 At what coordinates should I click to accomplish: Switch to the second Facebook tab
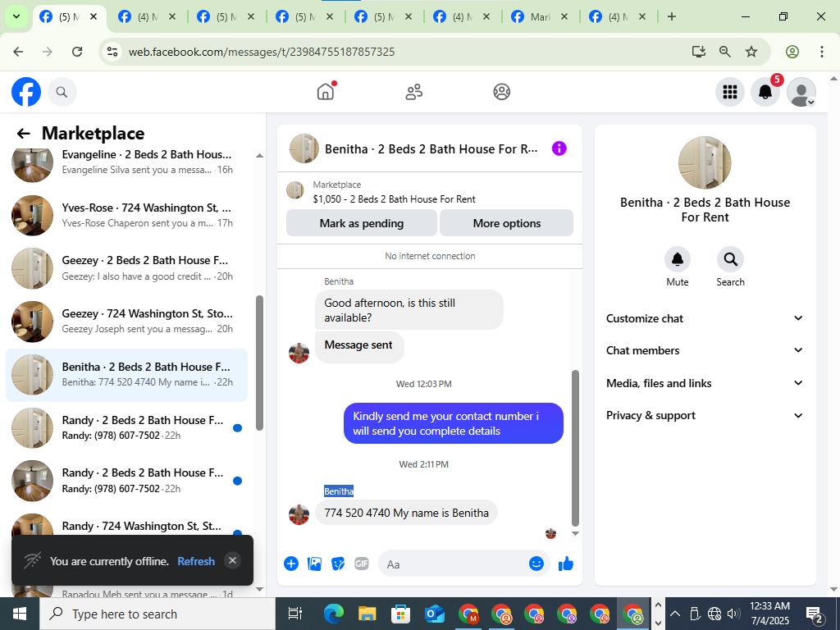[x=146, y=16]
